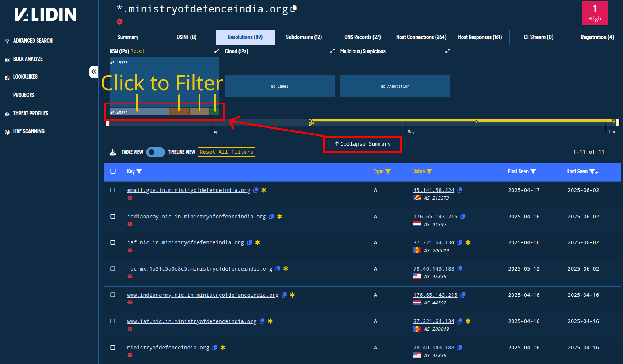Copy ministryofdefenceindia.org key in last row

pos(215,348)
